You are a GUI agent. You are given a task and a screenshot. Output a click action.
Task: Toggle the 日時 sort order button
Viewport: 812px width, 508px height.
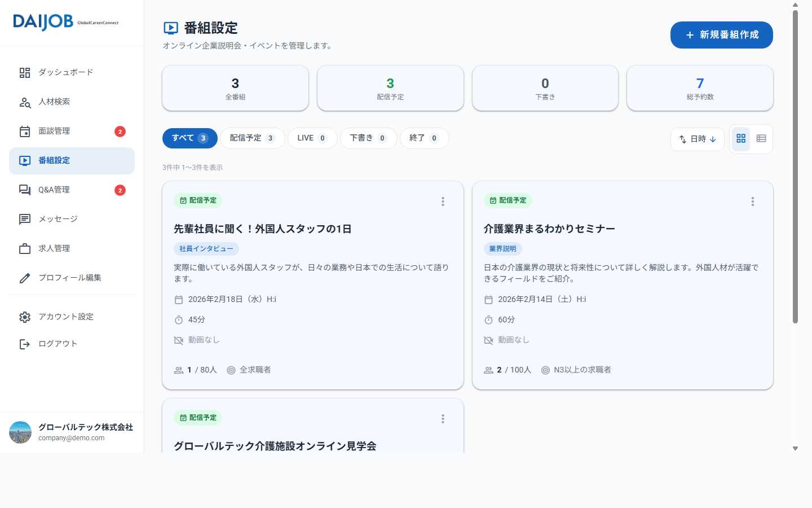[697, 139]
